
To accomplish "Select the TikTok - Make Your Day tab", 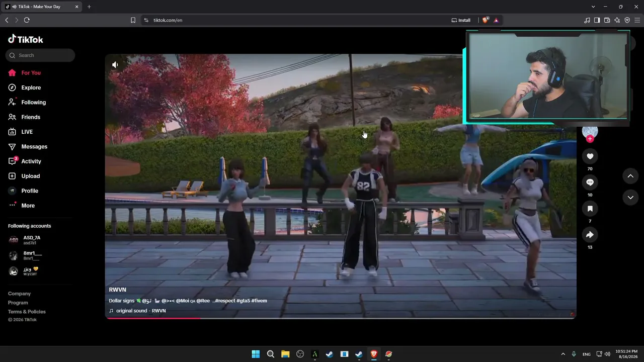I will pyautogui.click(x=42, y=7).
